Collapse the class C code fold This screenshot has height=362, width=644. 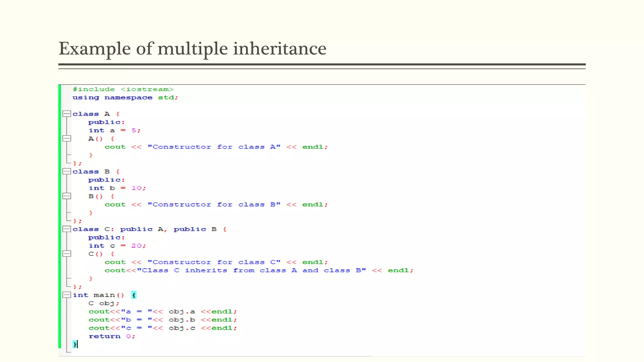[66, 229]
